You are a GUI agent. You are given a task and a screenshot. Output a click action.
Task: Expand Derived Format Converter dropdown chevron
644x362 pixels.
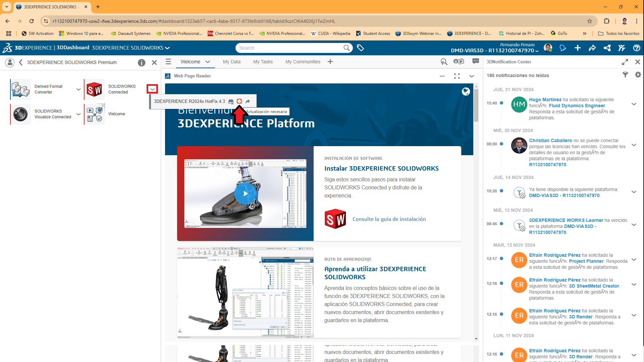[78, 89]
